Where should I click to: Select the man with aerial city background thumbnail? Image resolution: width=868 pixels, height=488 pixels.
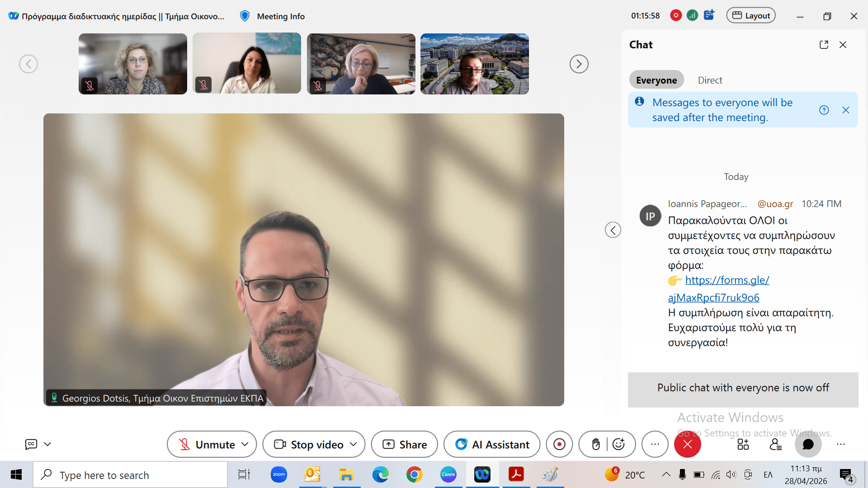click(x=475, y=64)
